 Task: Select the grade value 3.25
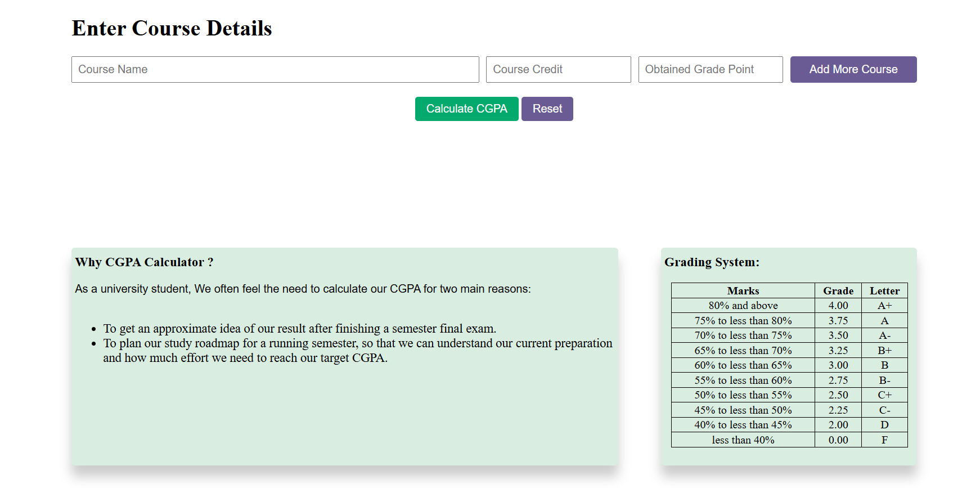click(838, 350)
